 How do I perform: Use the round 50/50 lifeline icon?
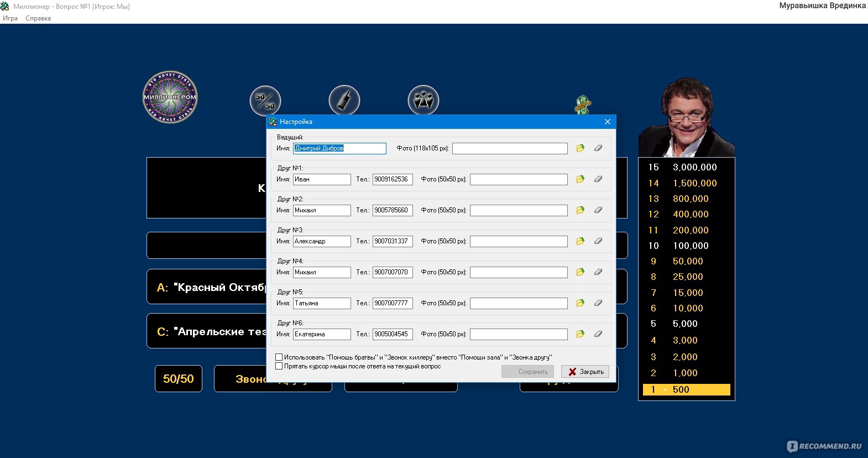(265, 101)
